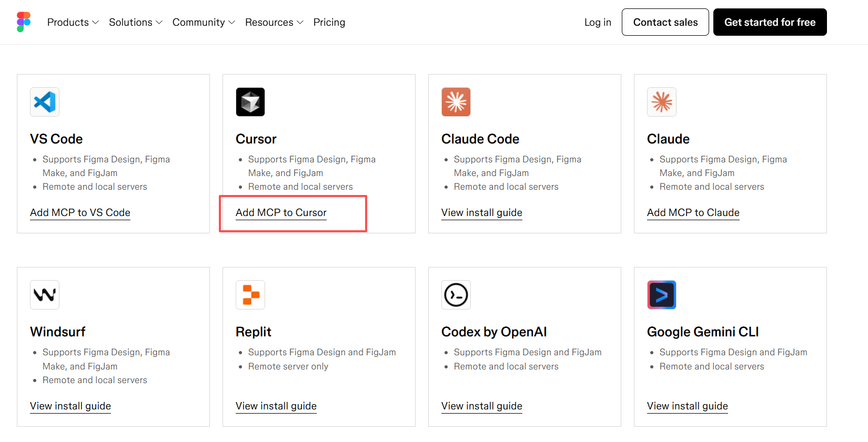Click Replit's 'Remote server only' text
The width and height of the screenshot is (868, 442).
tap(288, 366)
